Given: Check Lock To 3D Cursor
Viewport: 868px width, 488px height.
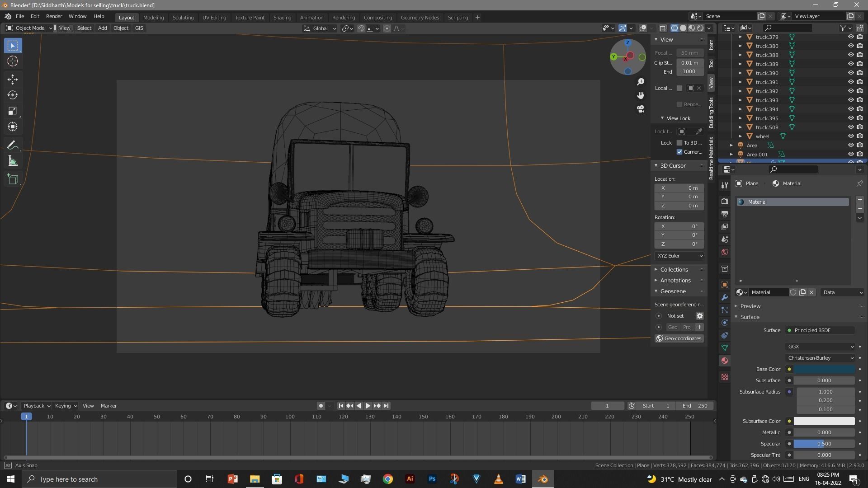Looking at the screenshot, I should coord(679,143).
